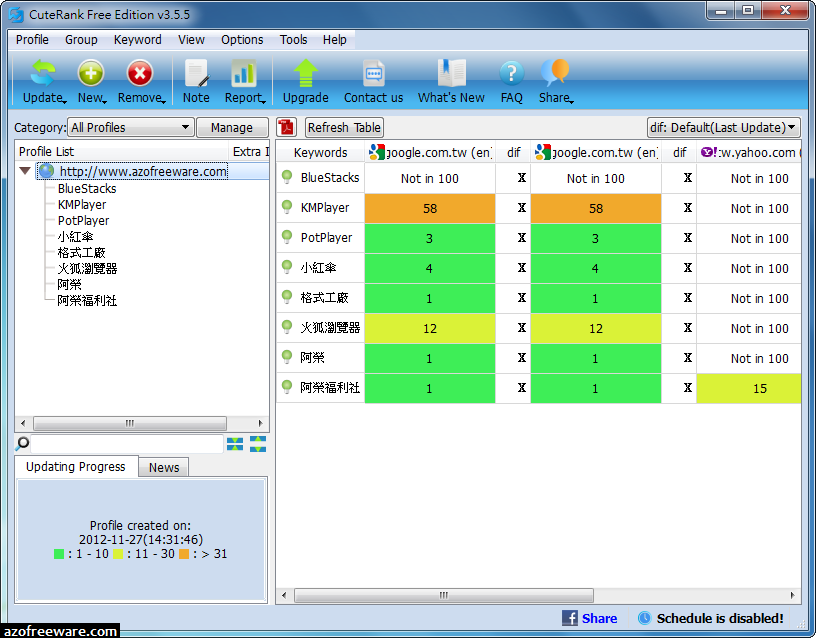Sort by the Keywords column header
This screenshot has height=638, width=816.
point(320,152)
